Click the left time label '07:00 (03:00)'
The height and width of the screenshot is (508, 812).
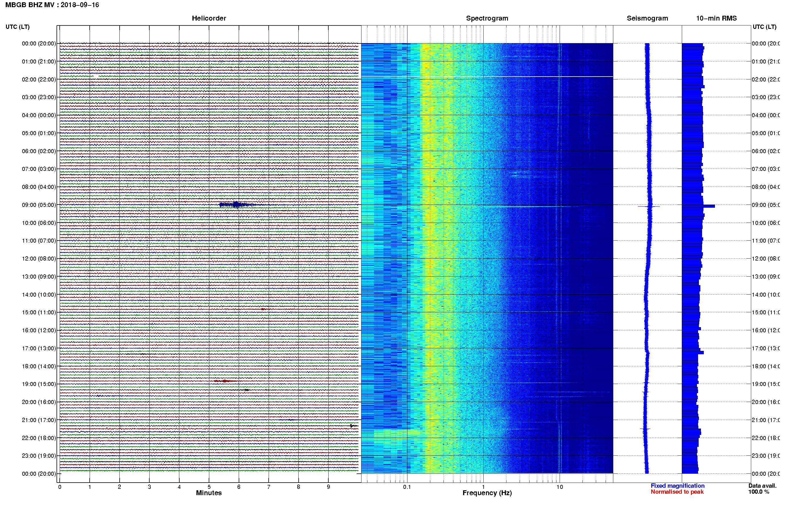pyautogui.click(x=39, y=169)
